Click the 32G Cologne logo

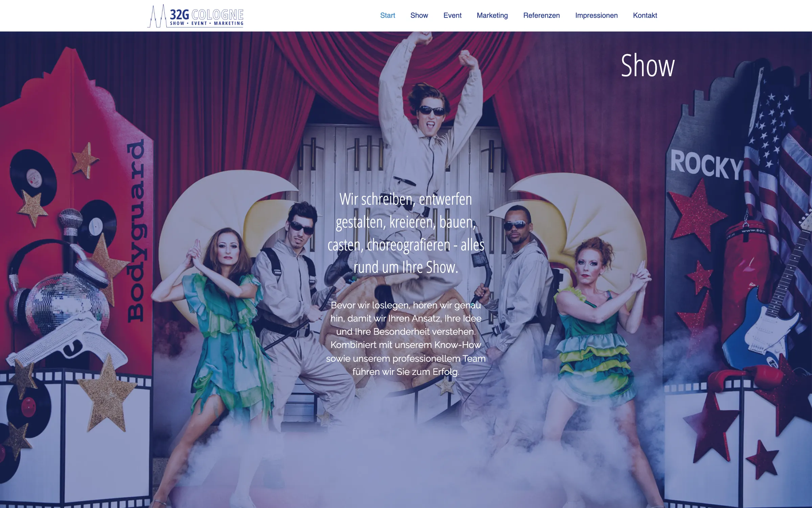(x=196, y=16)
